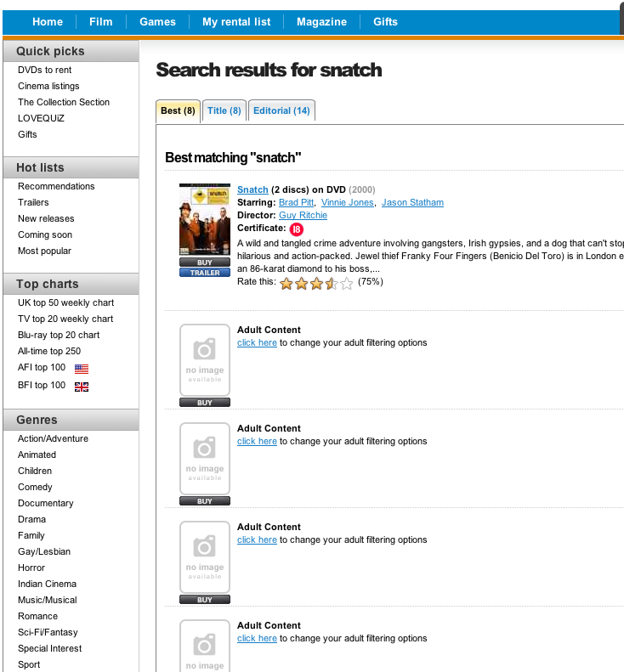Open the Games menu in the top navigation
The height and width of the screenshot is (672, 624).
point(157,22)
